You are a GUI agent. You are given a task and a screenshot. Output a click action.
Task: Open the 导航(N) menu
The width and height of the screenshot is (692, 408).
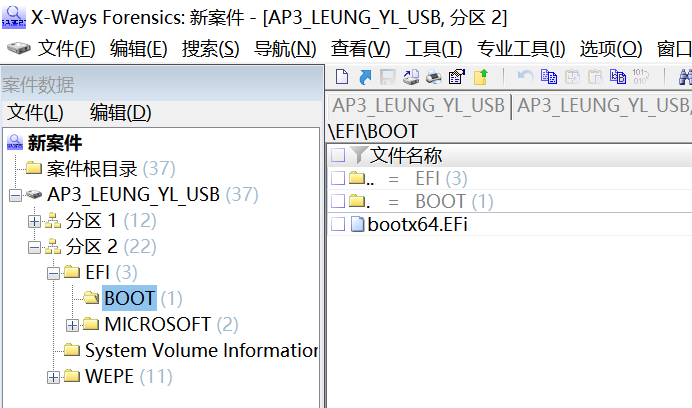pos(285,48)
